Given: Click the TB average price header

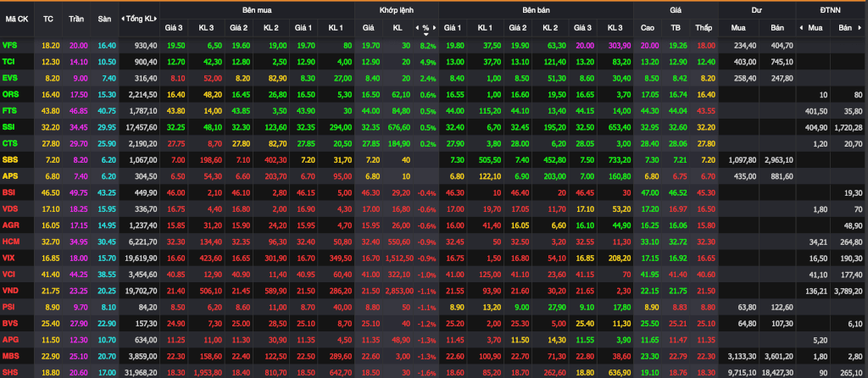Looking at the screenshot, I should [x=676, y=28].
